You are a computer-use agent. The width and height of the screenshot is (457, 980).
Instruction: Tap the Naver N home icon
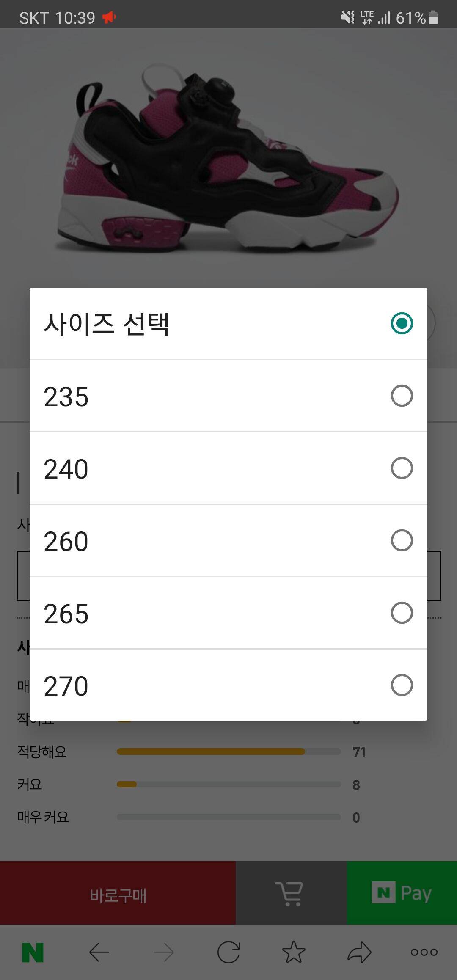(x=33, y=952)
